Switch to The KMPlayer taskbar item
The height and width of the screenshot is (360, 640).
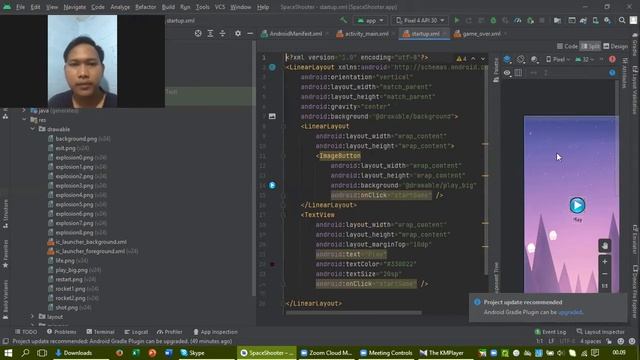[442, 353]
